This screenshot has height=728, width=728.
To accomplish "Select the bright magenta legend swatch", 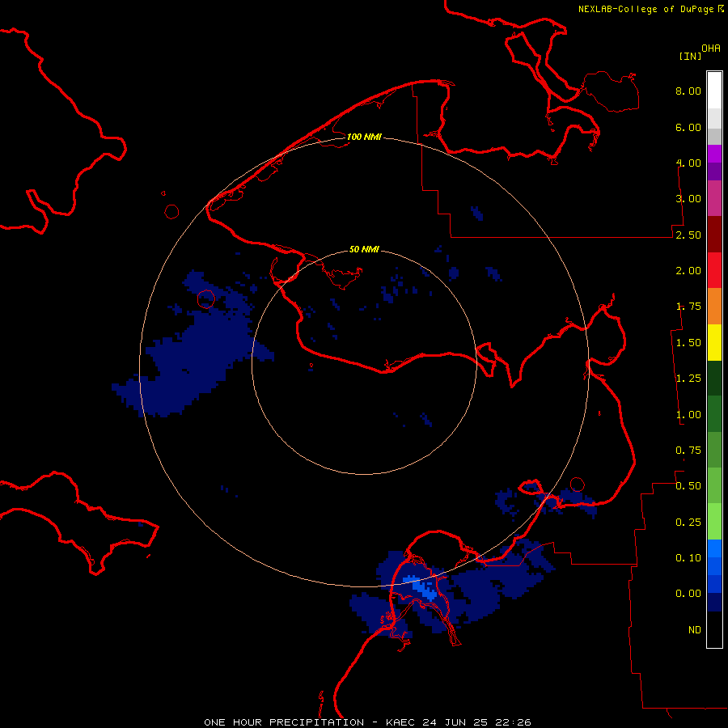I will pyautogui.click(x=714, y=154).
